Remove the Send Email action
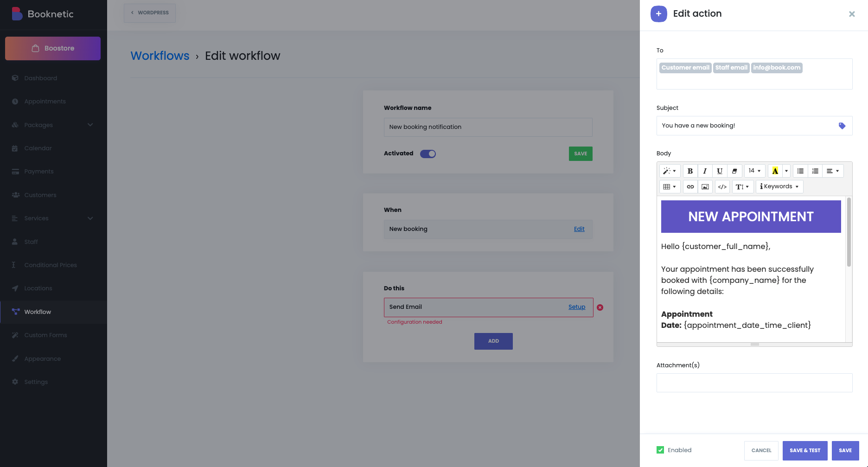Screen dimensions: 868x467 (x=600, y=307)
